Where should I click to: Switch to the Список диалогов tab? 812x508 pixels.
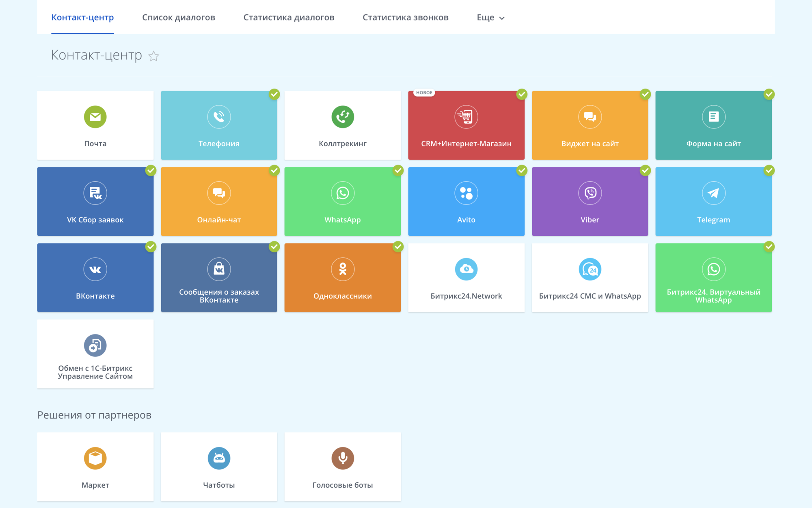coord(179,17)
